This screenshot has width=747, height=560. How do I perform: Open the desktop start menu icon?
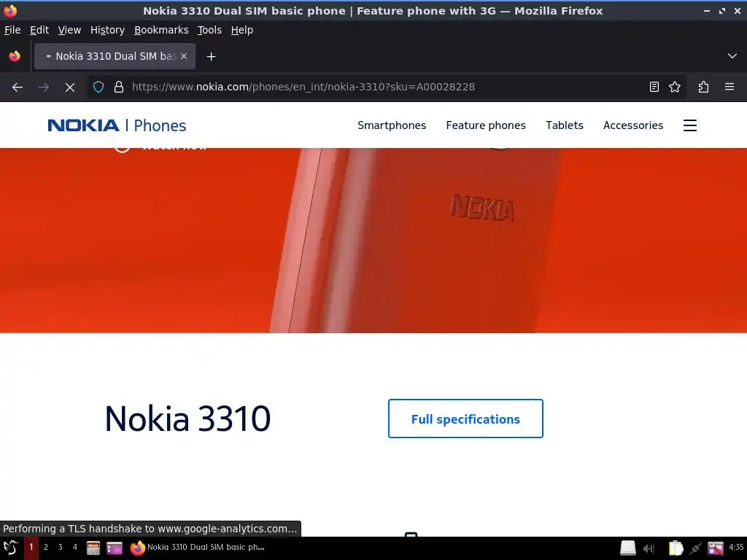[10, 548]
